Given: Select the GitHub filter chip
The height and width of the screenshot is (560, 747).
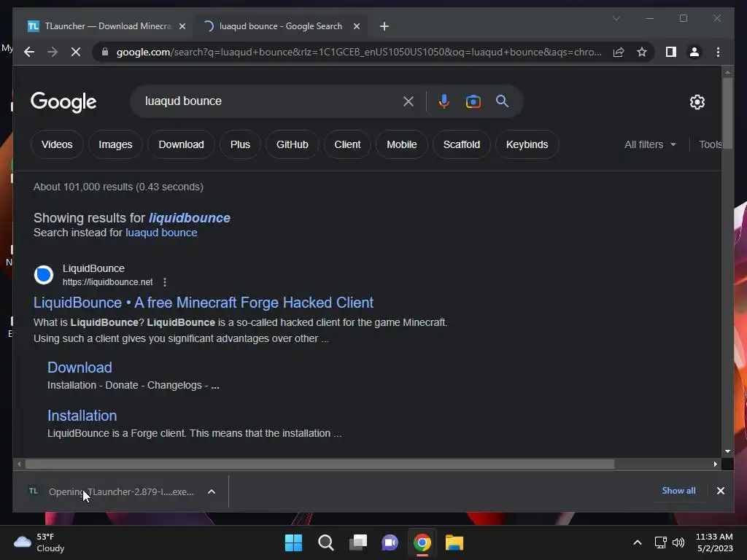Looking at the screenshot, I should [293, 144].
